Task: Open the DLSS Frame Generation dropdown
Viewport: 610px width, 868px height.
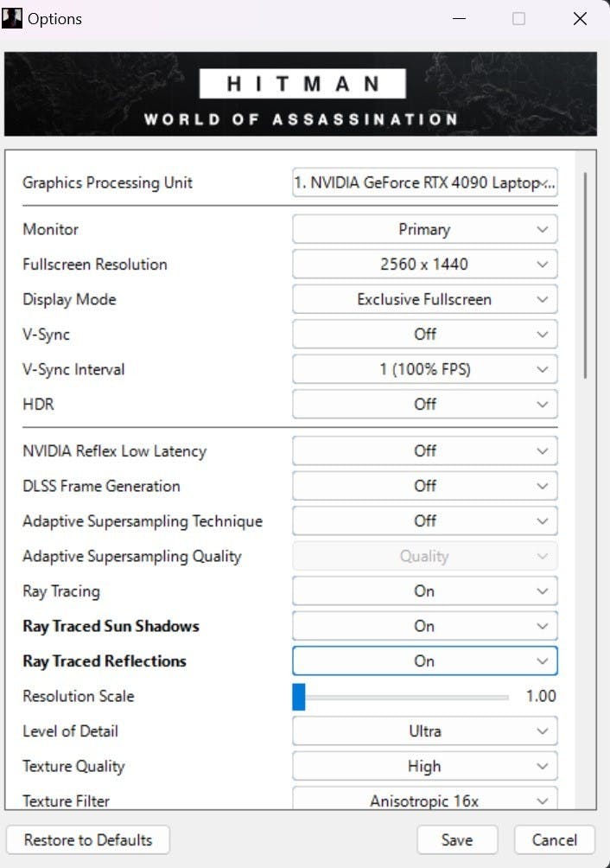Action: click(x=425, y=486)
